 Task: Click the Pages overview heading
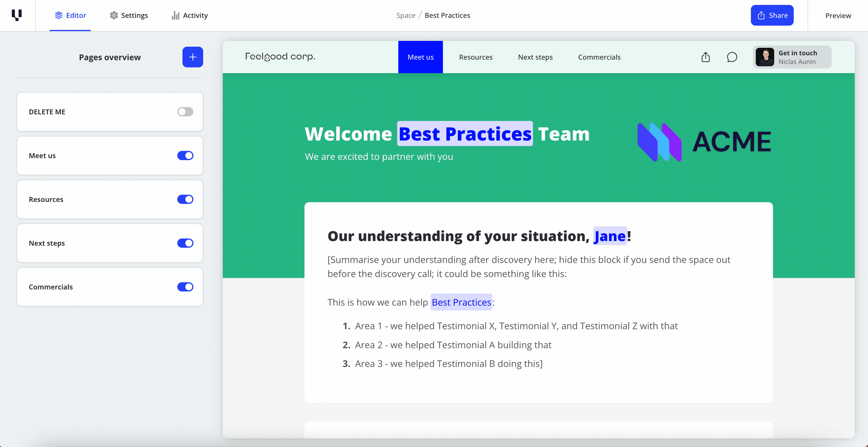110,57
